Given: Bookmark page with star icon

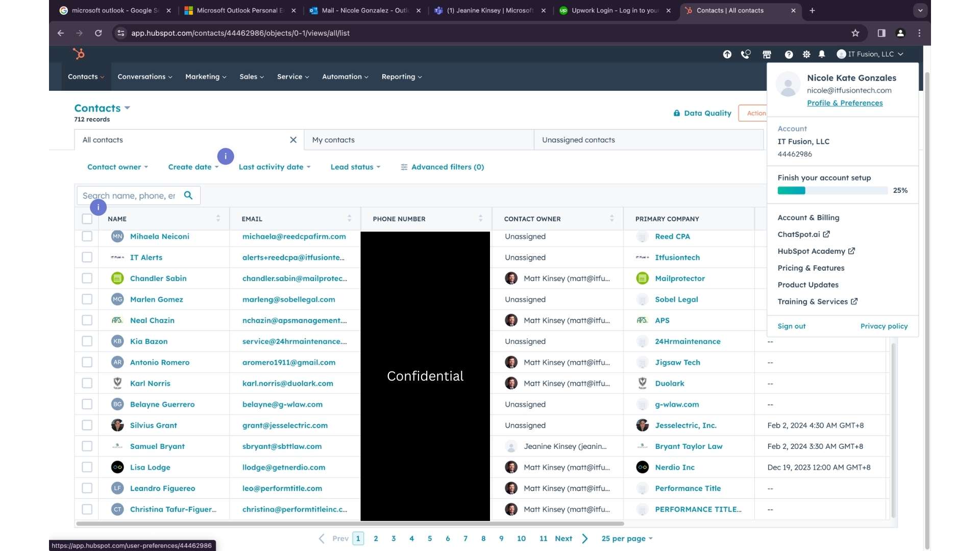Looking at the screenshot, I should click(x=855, y=33).
